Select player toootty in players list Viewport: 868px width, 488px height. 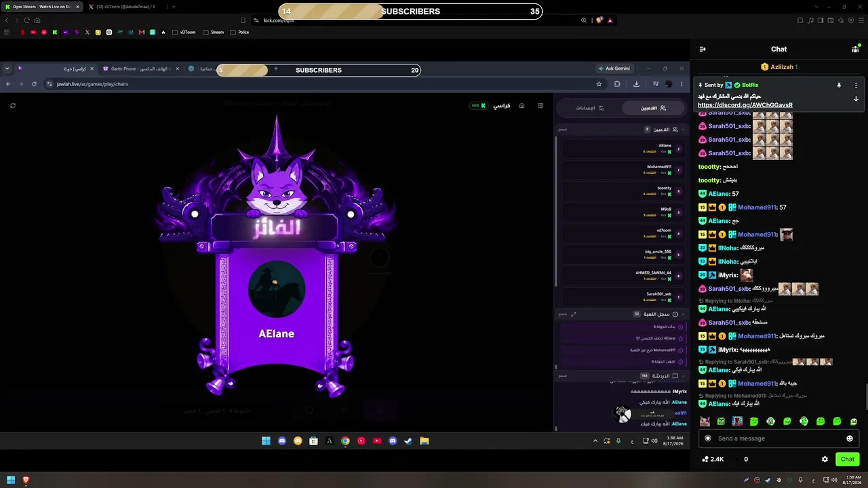623,191
